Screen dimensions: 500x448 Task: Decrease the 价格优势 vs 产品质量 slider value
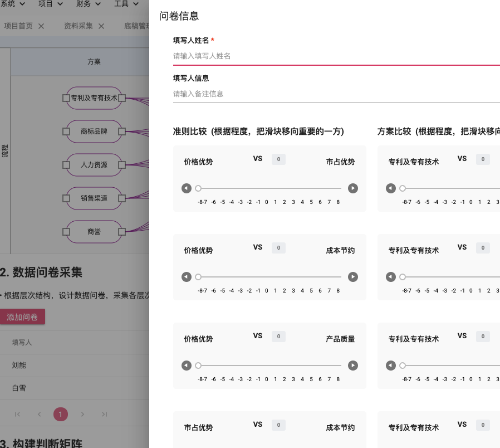(187, 366)
